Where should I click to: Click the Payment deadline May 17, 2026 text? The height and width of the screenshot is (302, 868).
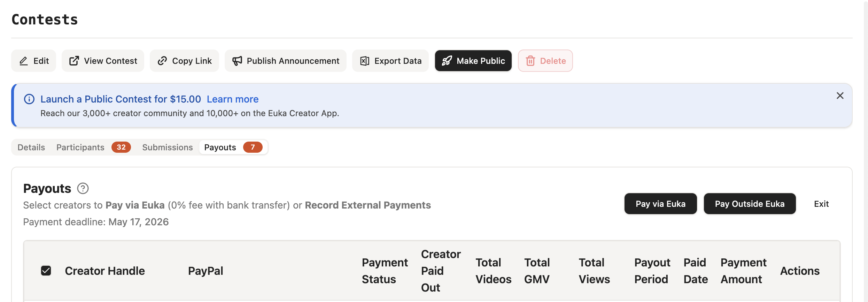click(96, 222)
